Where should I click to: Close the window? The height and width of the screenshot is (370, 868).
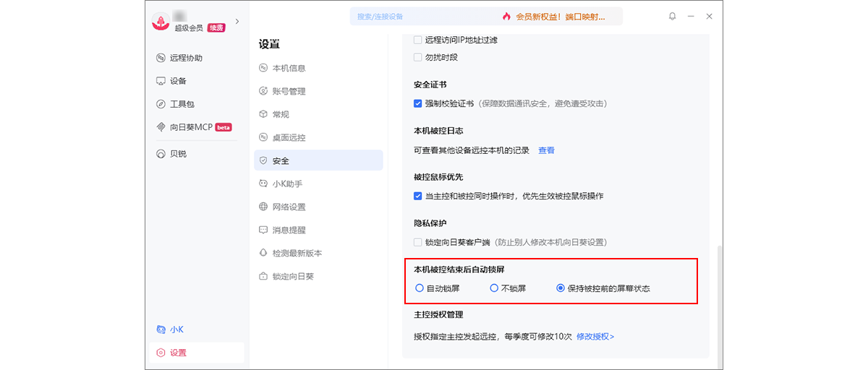(710, 16)
